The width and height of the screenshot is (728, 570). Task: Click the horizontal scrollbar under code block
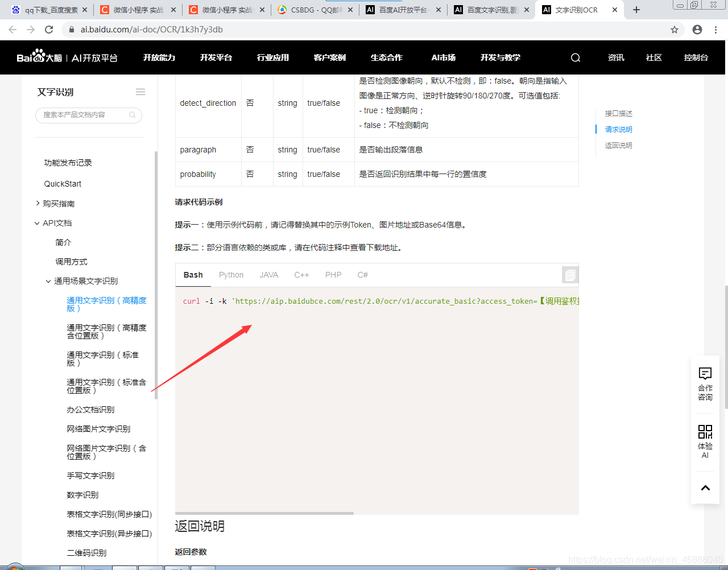[x=264, y=513]
